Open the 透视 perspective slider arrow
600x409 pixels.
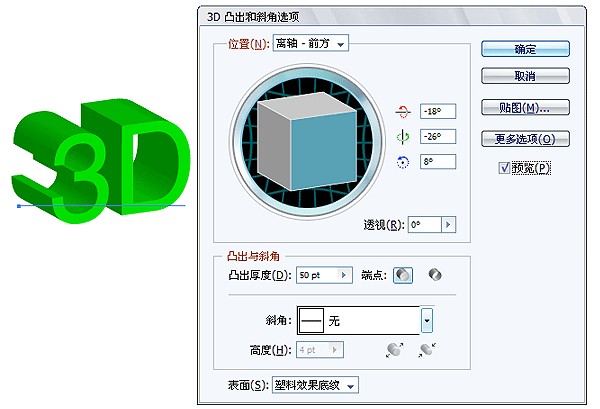click(448, 226)
